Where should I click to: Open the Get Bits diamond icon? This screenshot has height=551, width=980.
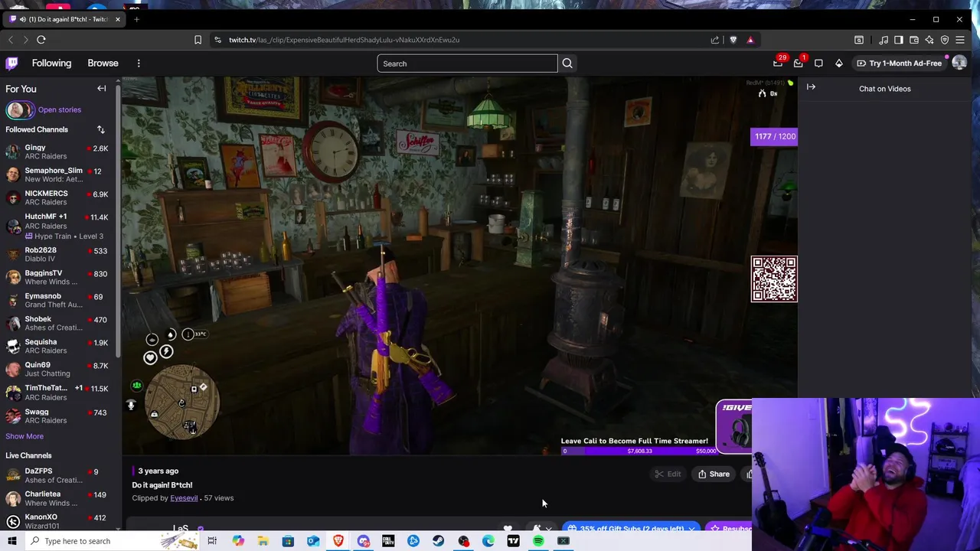[839, 64]
